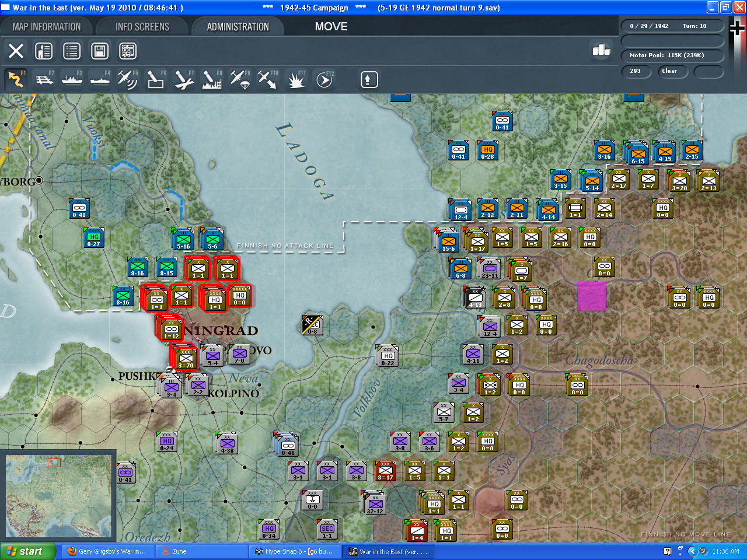747x560 pixels.
Task: Select the red-bordered 1=12 unit at Leningrad
Action: (170, 327)
